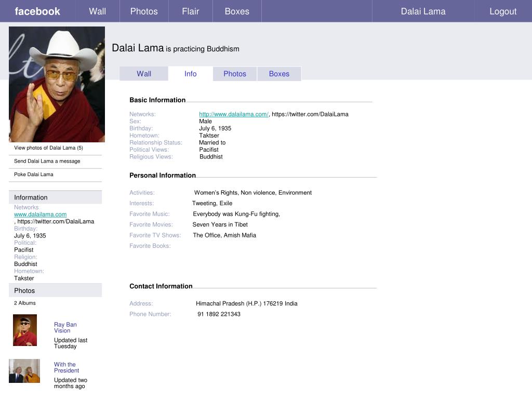Click the Photos sidebar section header
532x399 pixels.
(55, 290)
